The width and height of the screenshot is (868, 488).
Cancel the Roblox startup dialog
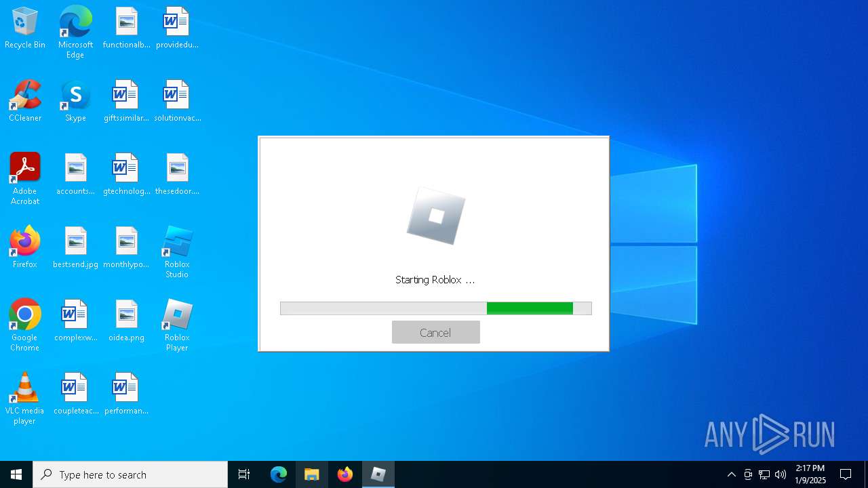pos(435,332)
